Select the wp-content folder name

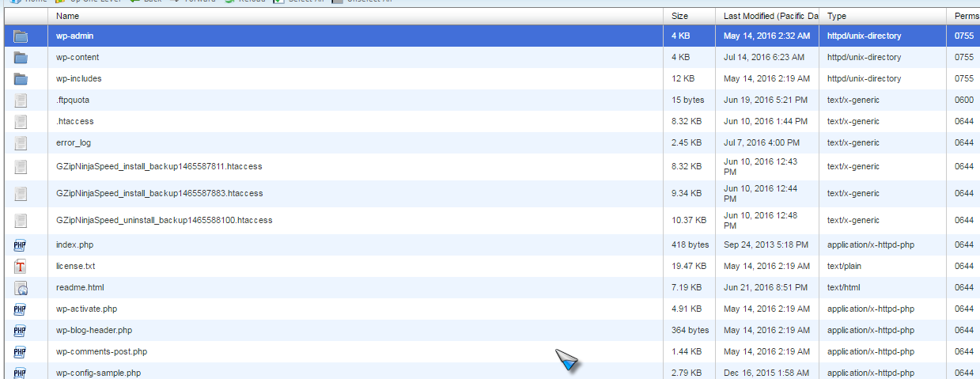point(78,58)
